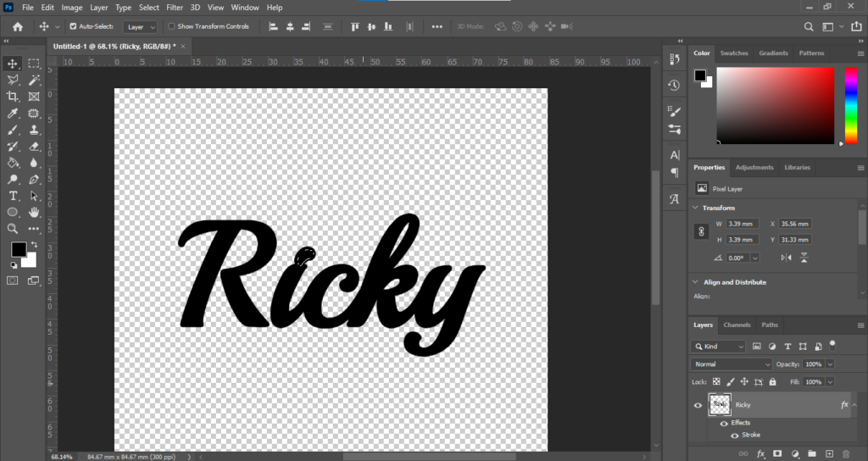The width and height of the screenshot is (868, 461).
Task: Pick the Eyedropper tool
Action: [x=13, y=114]
